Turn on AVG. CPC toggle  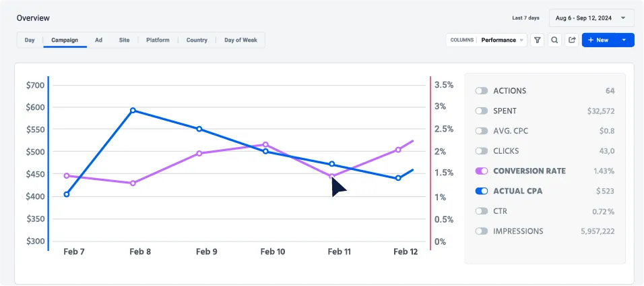tap(481, 131)
